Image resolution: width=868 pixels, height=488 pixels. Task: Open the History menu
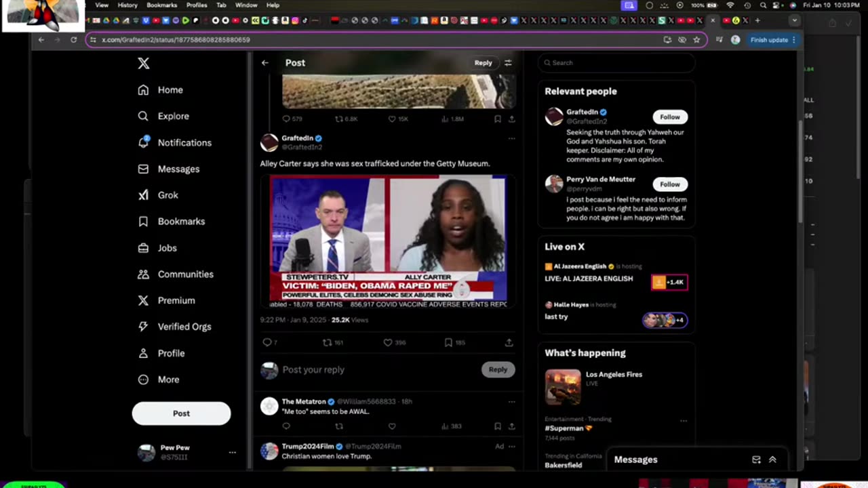127,5
